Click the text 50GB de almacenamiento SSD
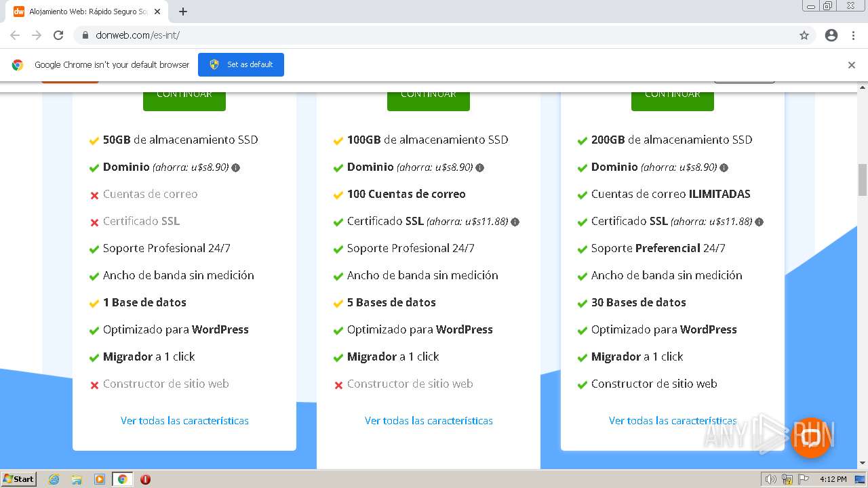Image resolution: width=868 pixels, height=488 pixels. click(180, 140)
